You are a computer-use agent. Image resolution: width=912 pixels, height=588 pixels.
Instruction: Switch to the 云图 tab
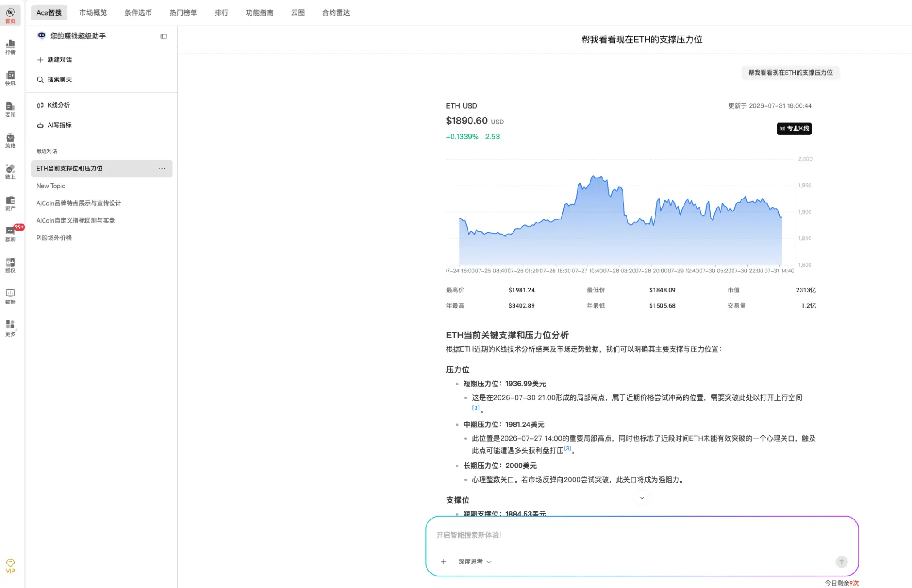(x=298, y=12)
